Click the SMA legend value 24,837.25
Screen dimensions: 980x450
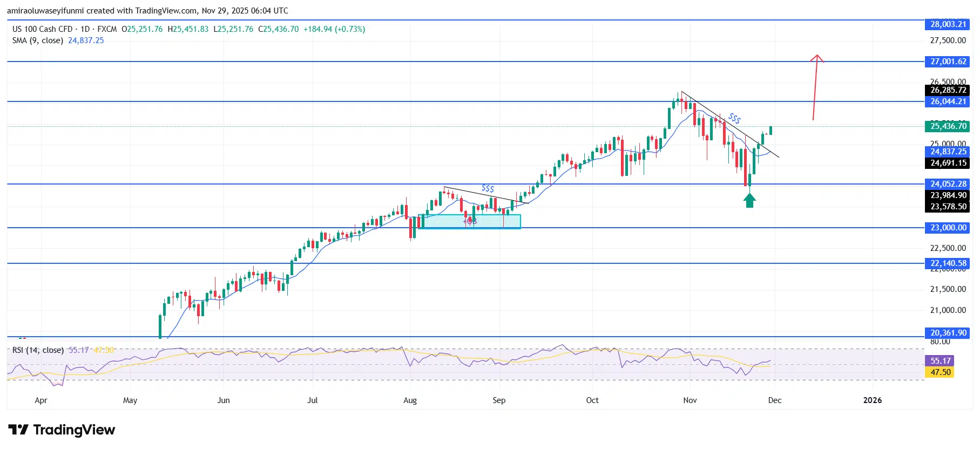pyautogui.click(x=86, y=40)
